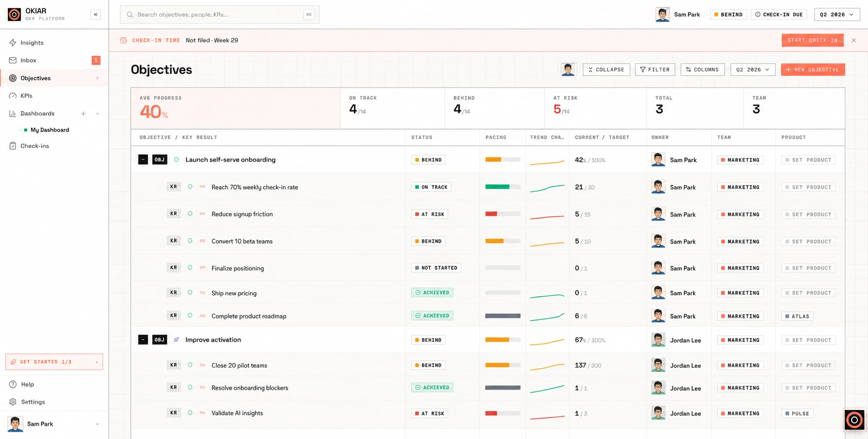868x439 pixels.
Task: Click the Inbox unread badge showing 1
Action: click(96, 60)
